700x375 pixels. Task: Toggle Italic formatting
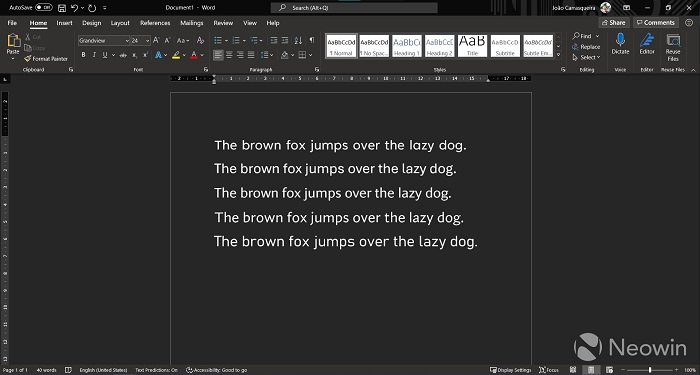pos(94,55)
